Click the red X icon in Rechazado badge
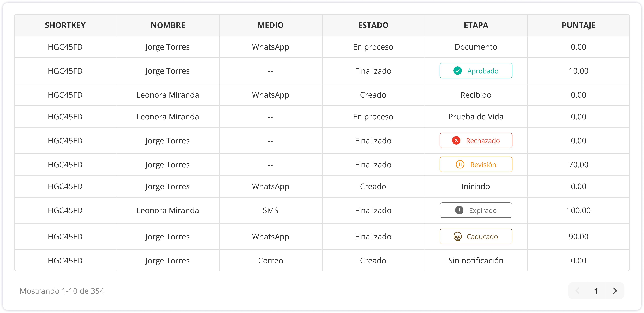The height and width of the screenshot is (313, 644). click(456, 140)
